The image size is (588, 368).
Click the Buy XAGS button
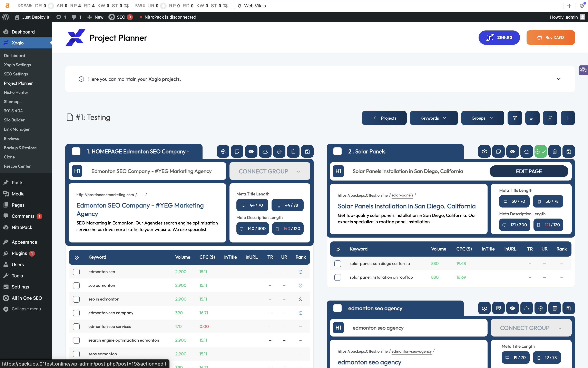pos(551,37)
